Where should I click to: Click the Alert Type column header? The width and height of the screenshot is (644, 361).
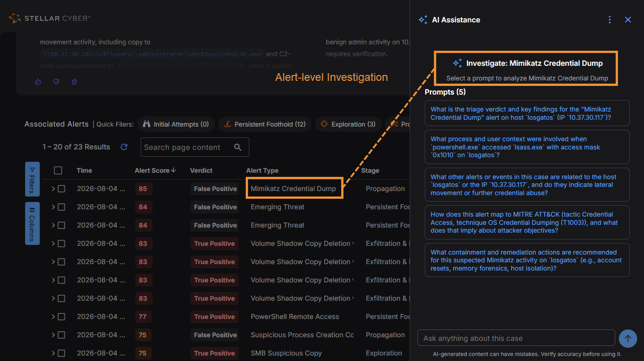(262, 170)
